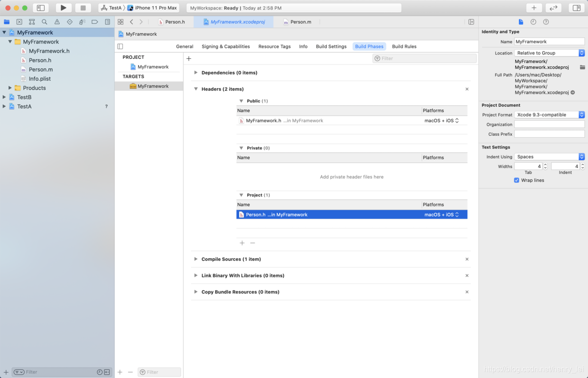
Task: Increment Tab width stepper
Action: (x=545, y=165)
